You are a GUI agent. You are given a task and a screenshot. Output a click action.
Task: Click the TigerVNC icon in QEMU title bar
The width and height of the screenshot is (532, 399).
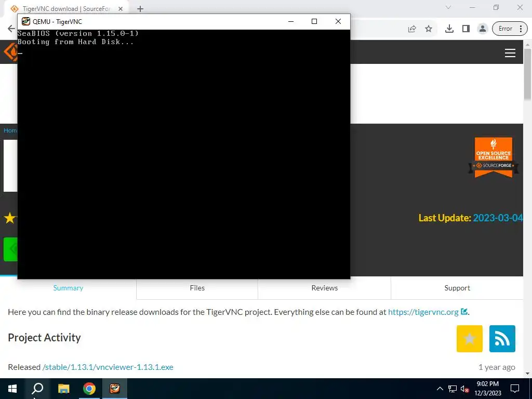coord(26,21)
